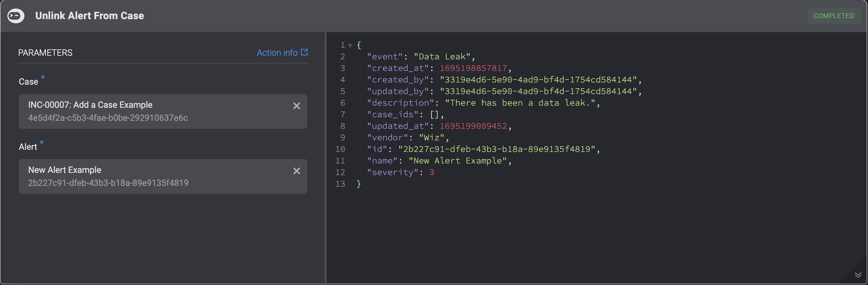This screenshot has height=285, width=868.
Task: Click the alert ID 2b227c91-dfeb-43b3-b18a-89e9135f4819 in Alert field
Action: [x=108, y=183]
